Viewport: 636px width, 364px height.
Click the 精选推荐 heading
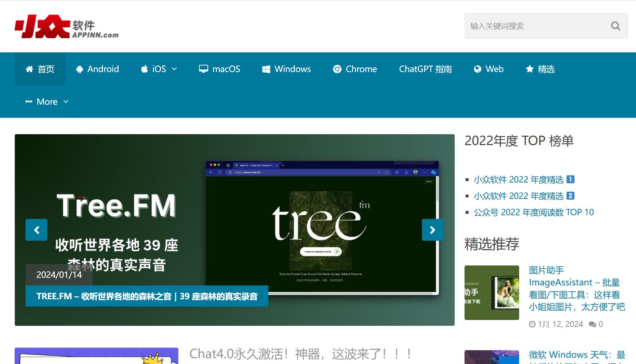(x=492, y=244)
